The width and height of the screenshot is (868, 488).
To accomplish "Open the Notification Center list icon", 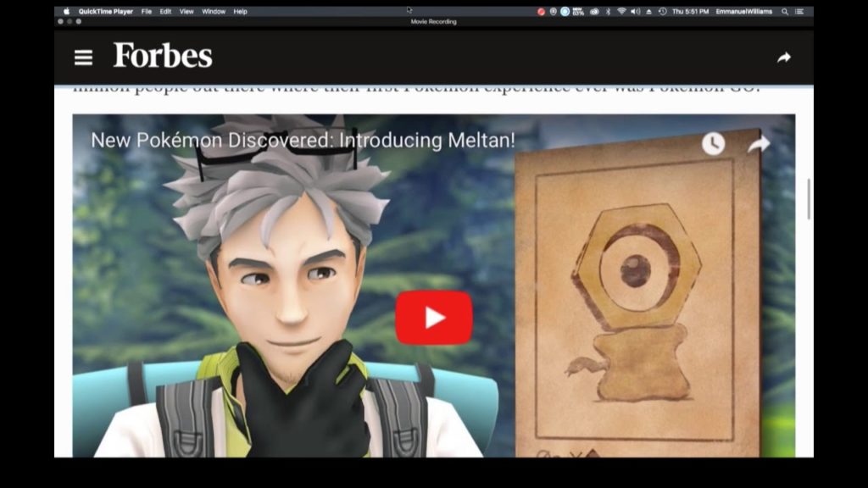I will [x=799, y=12].
